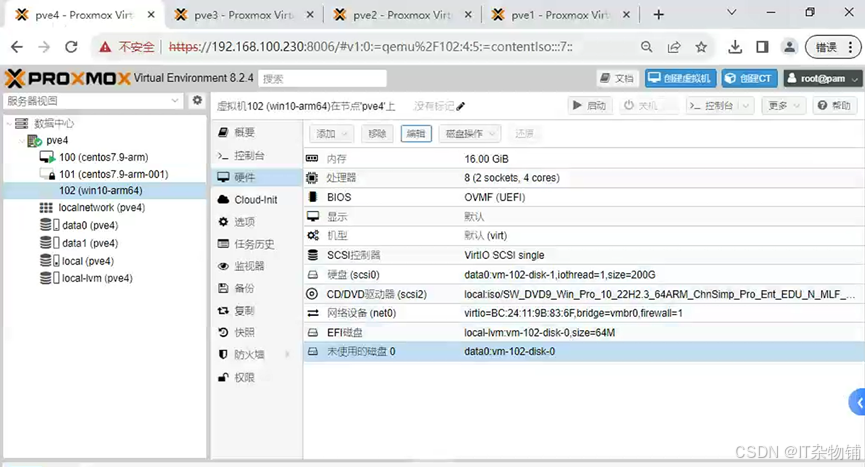Select localnetwork (pve4) in tree
The image size is (865, 467).
(x=102, y=208)
